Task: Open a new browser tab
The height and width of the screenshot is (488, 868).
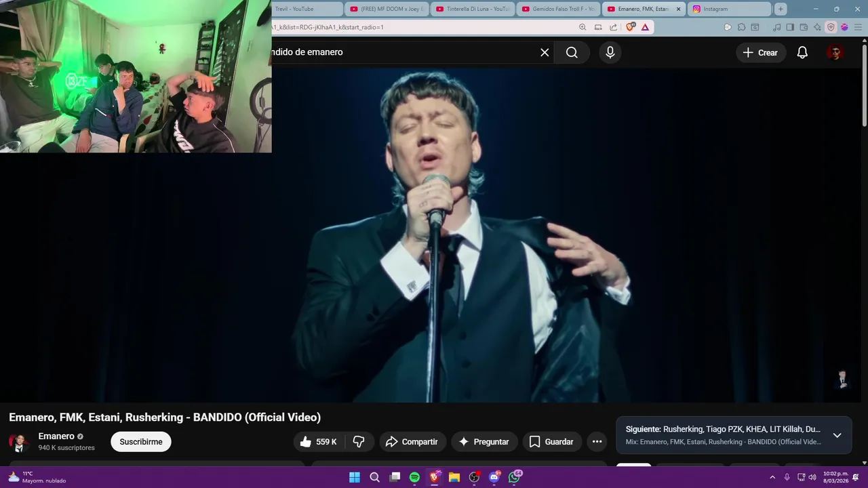Action: click(x=781, y=9)
